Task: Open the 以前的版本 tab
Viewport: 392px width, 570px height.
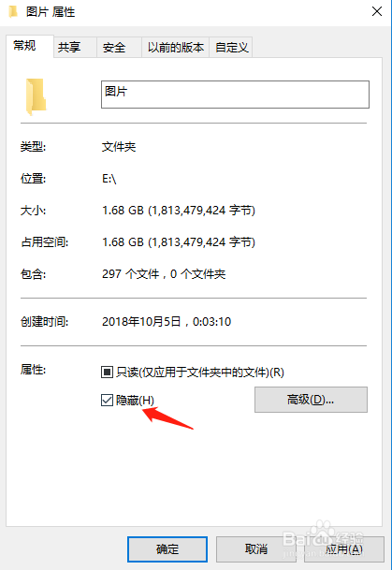Action: coord(175,47)
